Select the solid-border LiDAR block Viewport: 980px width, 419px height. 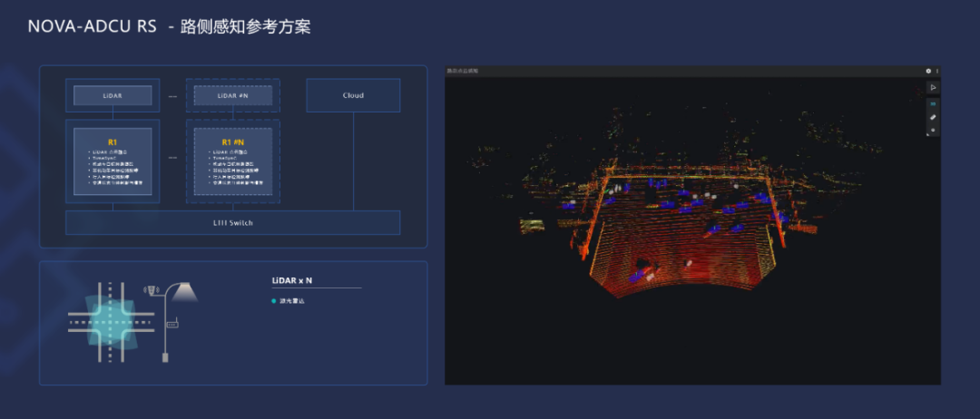(x=113, y=95)
